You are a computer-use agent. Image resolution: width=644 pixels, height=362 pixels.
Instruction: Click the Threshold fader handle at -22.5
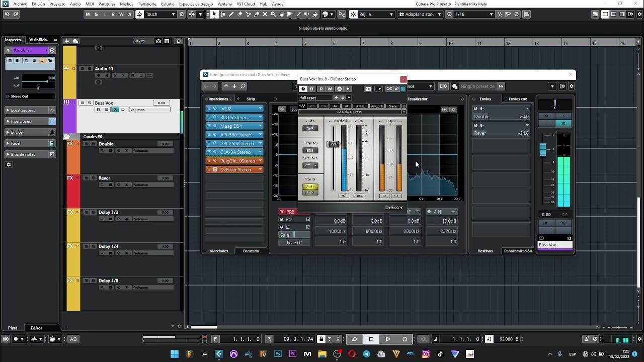[333, 144]
